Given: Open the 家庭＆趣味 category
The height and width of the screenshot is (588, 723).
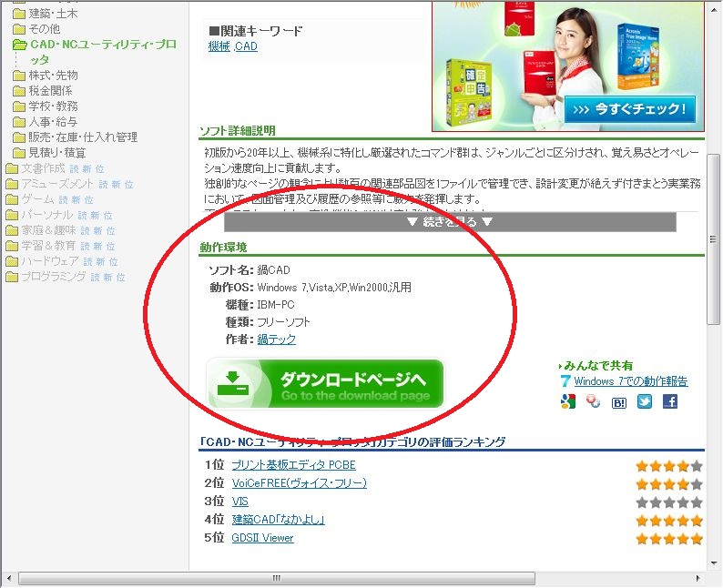Looking at the screenshot, I should click(48, 230).
